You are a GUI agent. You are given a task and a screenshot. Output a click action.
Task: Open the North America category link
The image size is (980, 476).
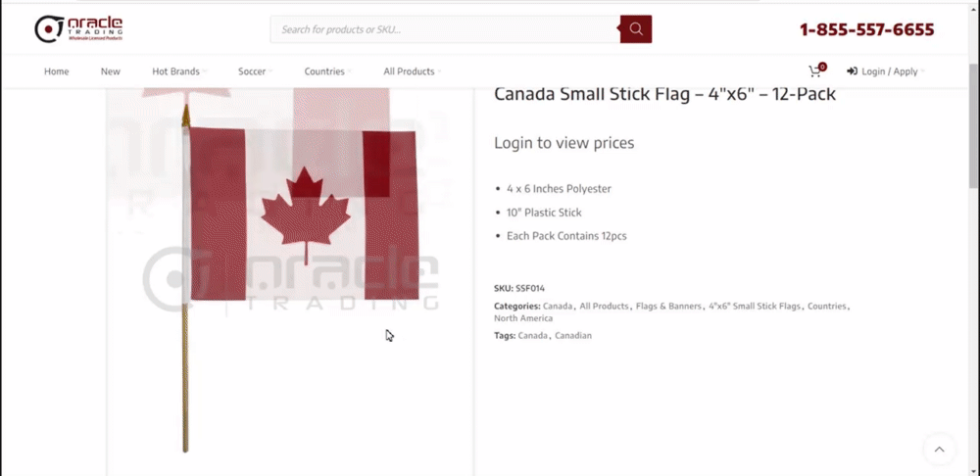[x=523, y=318]
